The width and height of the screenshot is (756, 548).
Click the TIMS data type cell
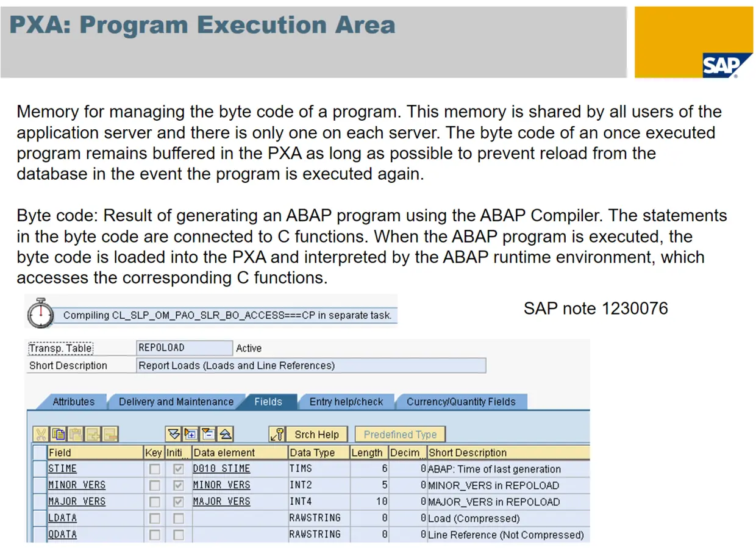[x=319, y=469]
